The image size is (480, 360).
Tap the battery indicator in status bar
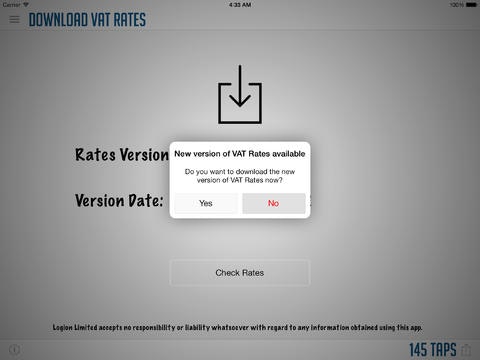click(x=471, y=5)
